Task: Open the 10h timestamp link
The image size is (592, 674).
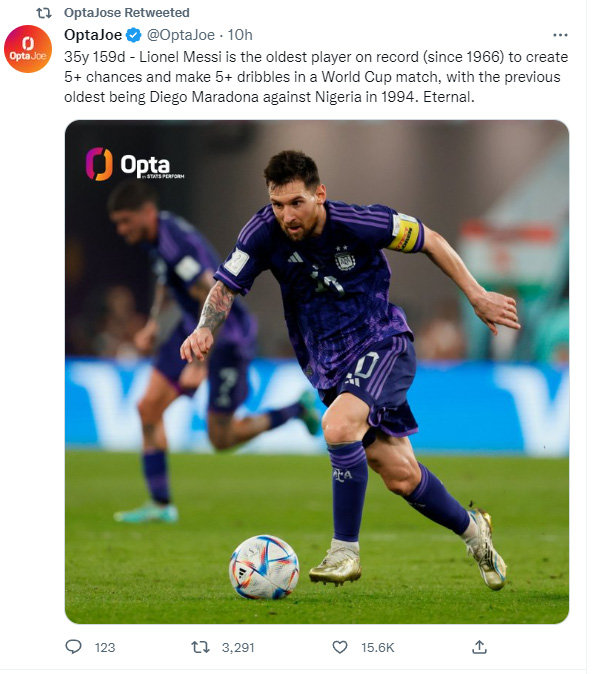Action: (x=240, y=35)
